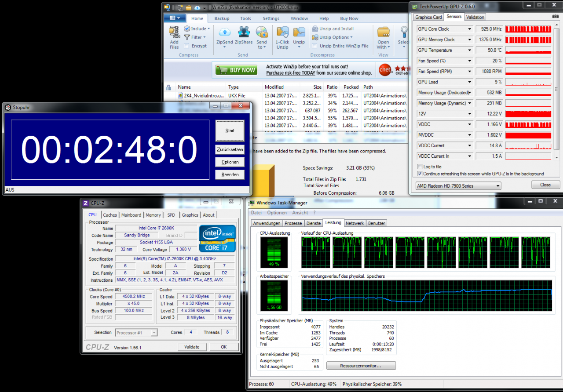The image size is (563, 392).
Task: Click the GPU-Z title bar icon
Action: click(414, 6)
